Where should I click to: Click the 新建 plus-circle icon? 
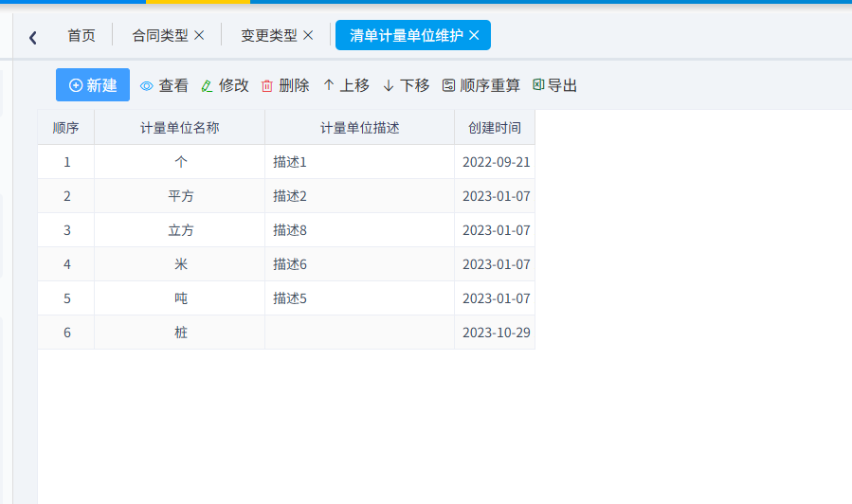[76, 85]
